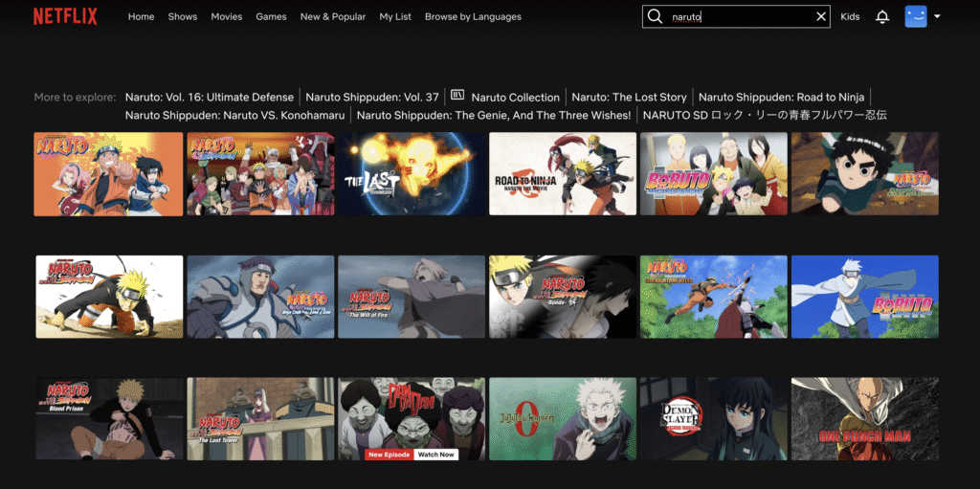Open Naruto Shippuden Blood Prison thumbnail
This screenshot has height=489, width=980.
[109, 418]
